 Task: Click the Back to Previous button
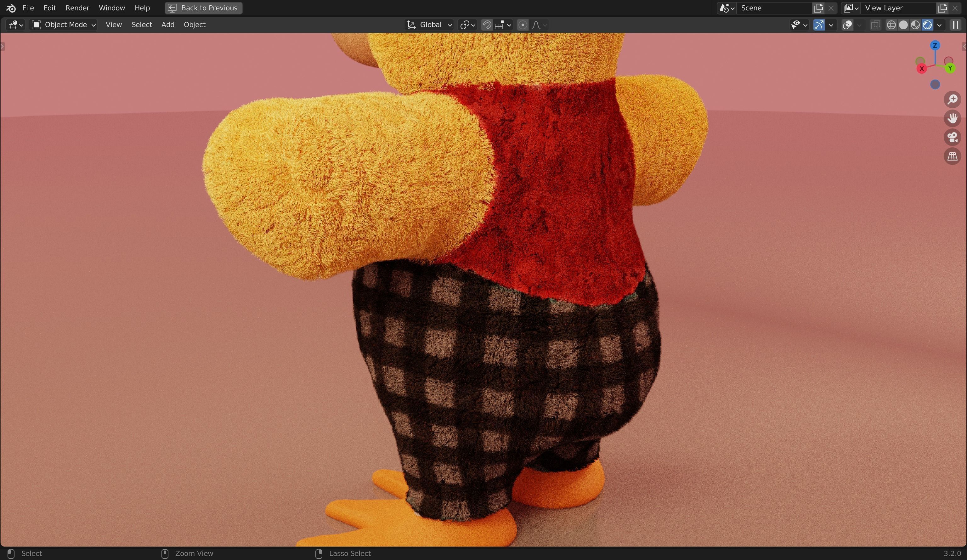tap(203, 8)
